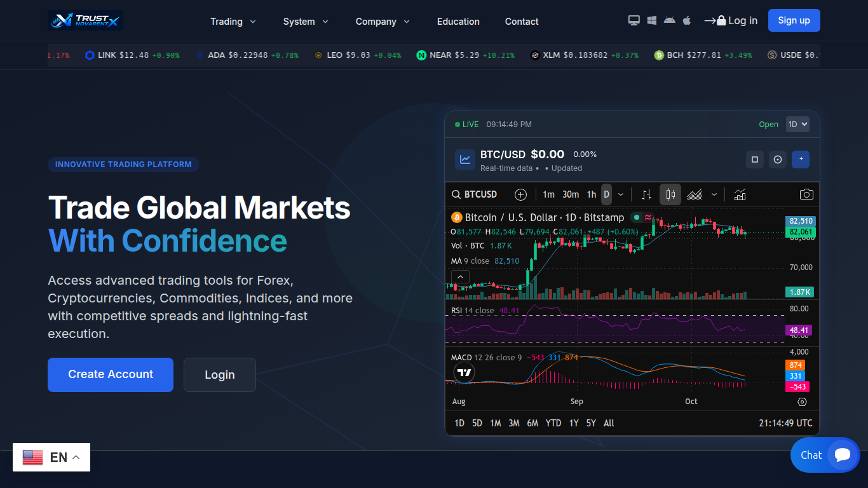The height and width of the screenshot is (488, 868).
Task: Open chart settings hexagon icon
Action: [802, 402]
